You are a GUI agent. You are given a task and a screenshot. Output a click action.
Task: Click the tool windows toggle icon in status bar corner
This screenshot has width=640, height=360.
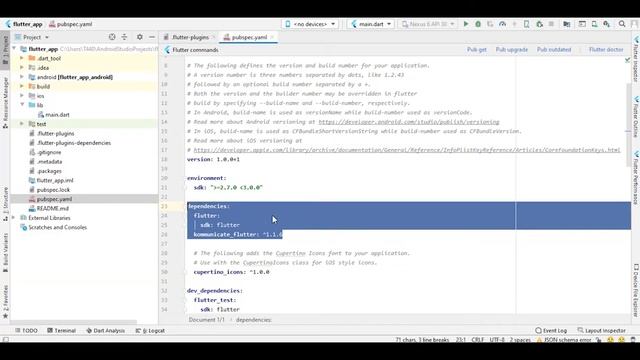(6, 340)
